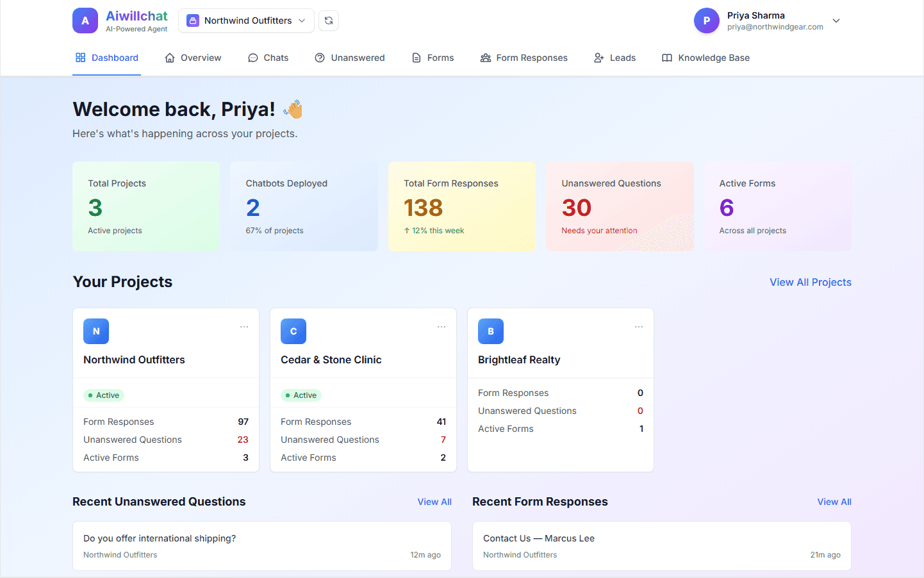Open the international shipping question

coord(262,546)
